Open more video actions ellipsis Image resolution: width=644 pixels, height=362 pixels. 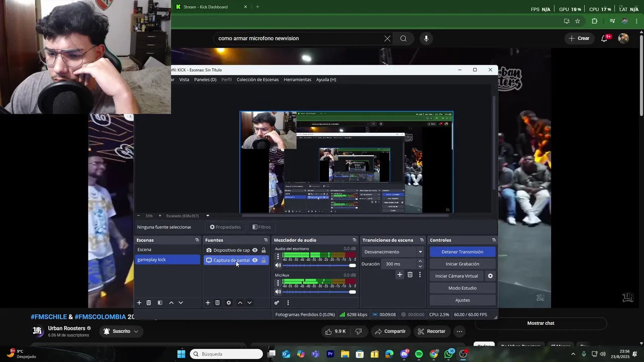[x=459, y=331]
